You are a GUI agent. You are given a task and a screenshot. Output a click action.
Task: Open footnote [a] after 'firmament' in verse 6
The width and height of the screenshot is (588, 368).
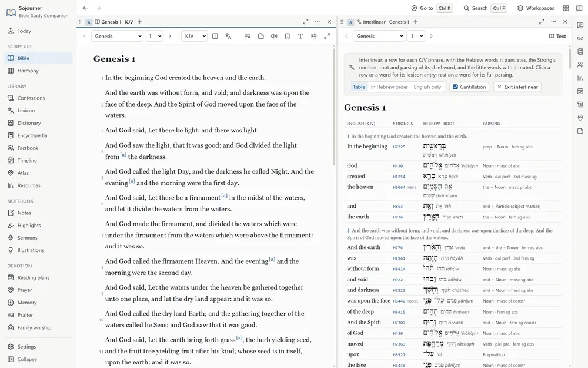(x=224, y=195)
